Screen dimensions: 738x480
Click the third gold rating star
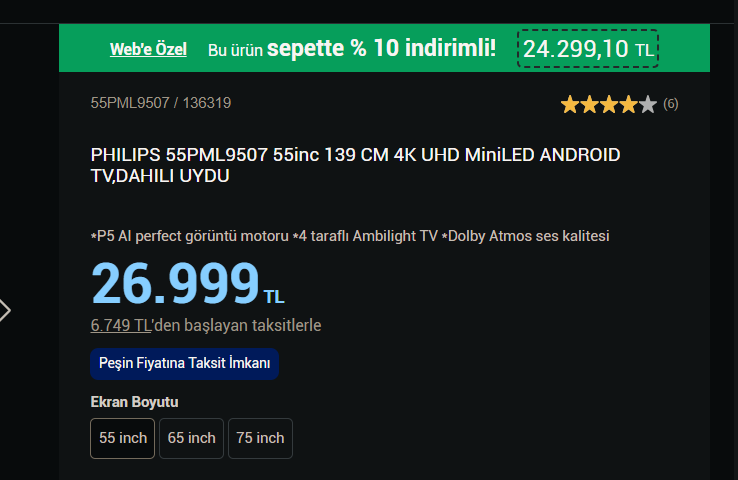(609, 104)
